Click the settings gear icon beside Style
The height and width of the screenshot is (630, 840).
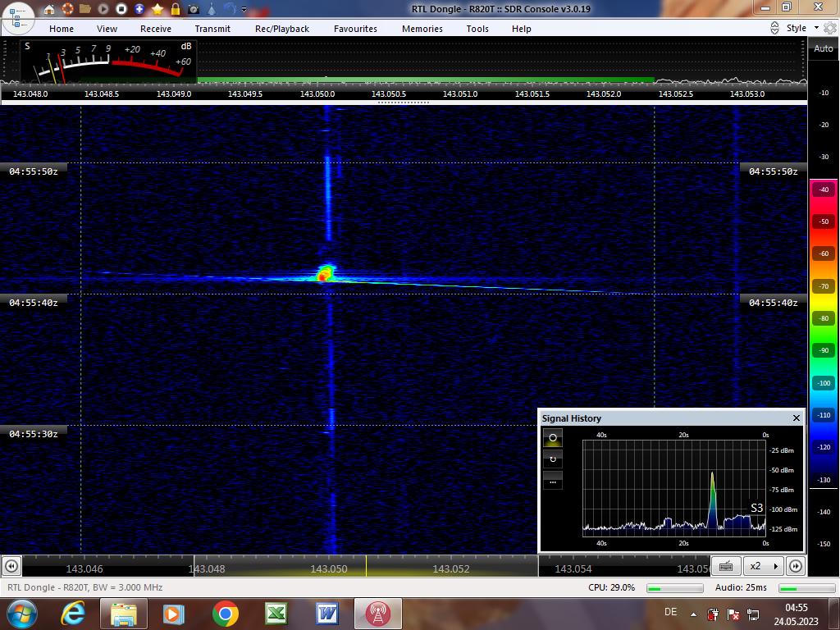[x=830, y=28]
